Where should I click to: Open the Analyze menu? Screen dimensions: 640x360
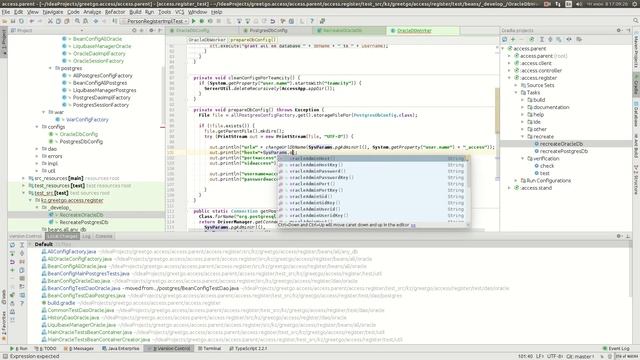(x=92, y=12)
